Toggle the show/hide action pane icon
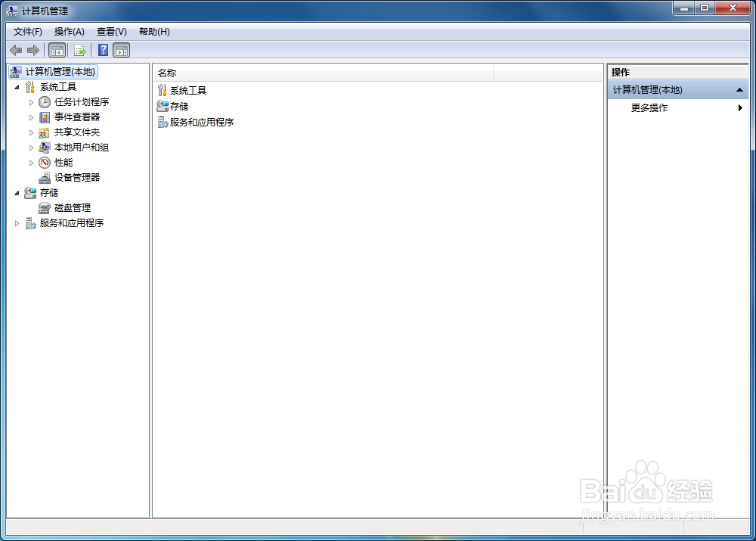Image resolution: width=756 pixels, height=541 pixels. click(122, 50)
